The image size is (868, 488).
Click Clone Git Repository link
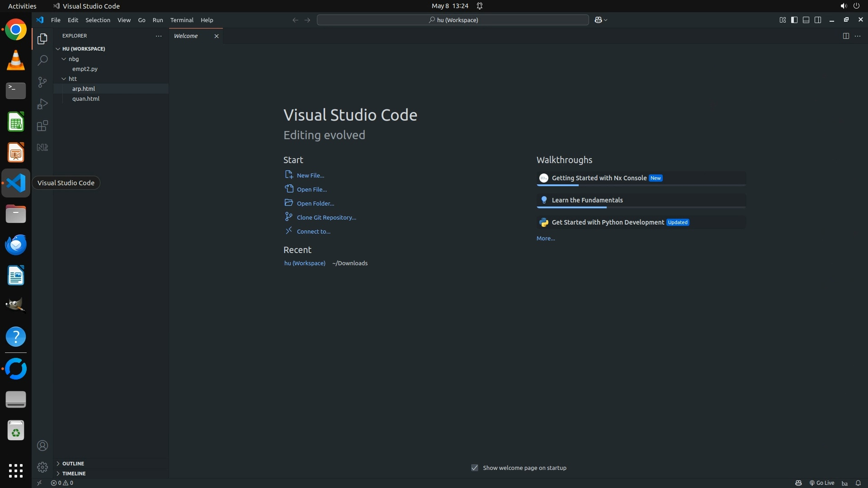(x=326, y=217)
